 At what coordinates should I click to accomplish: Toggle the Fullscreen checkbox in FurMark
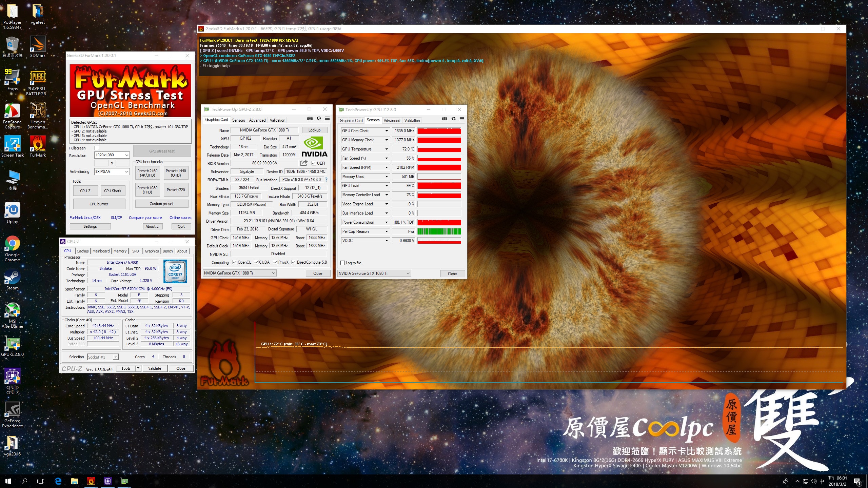pyautogui.click(x=97, y=148)
